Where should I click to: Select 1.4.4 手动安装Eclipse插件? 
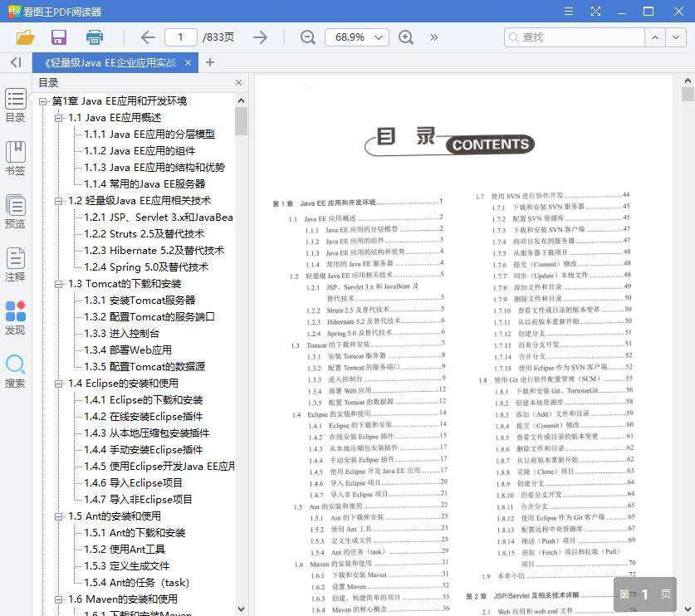(143, 450)
